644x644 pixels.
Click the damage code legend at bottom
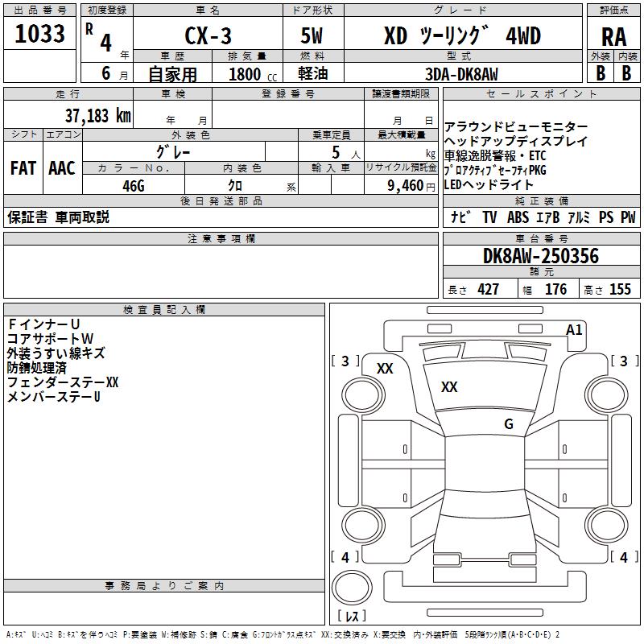tap(283, 634)
